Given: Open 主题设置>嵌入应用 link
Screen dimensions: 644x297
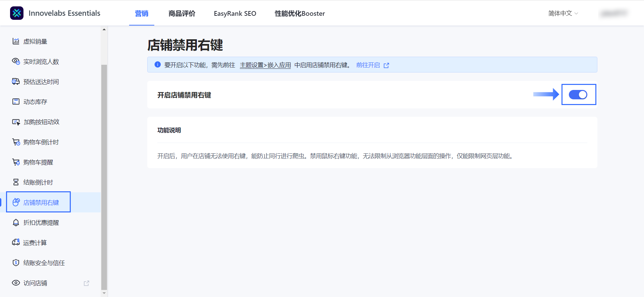Looking at the screenshot, I should click(x=265, y=65).
